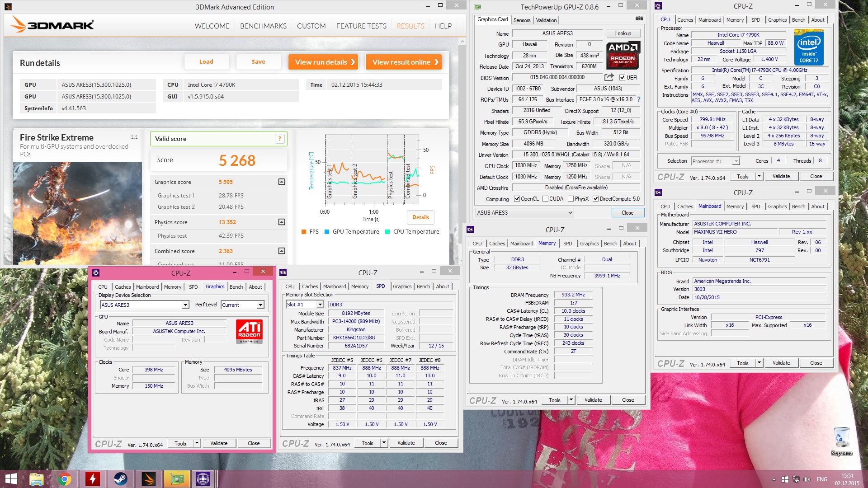Toggle the PhysX checkbox
868x488 pixels.
click(x=571, y=199)
